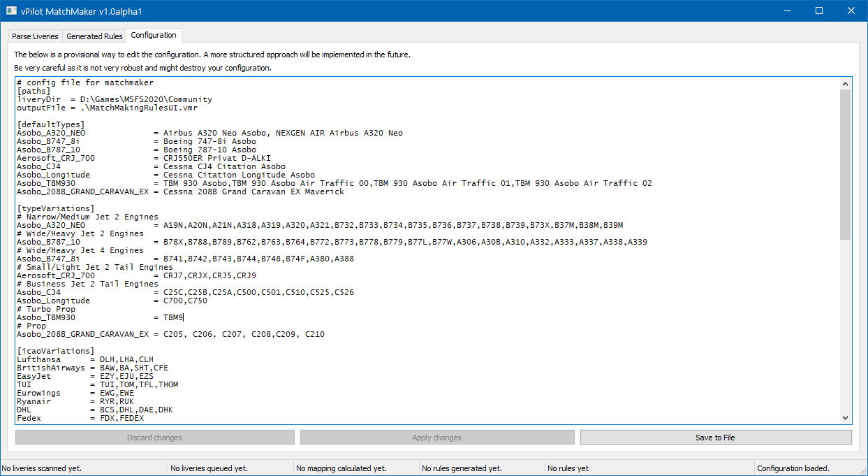868x476 pixels.
Task: Click the Lufthansa DLH,LHA,CLH line
Action: (85, 359)
